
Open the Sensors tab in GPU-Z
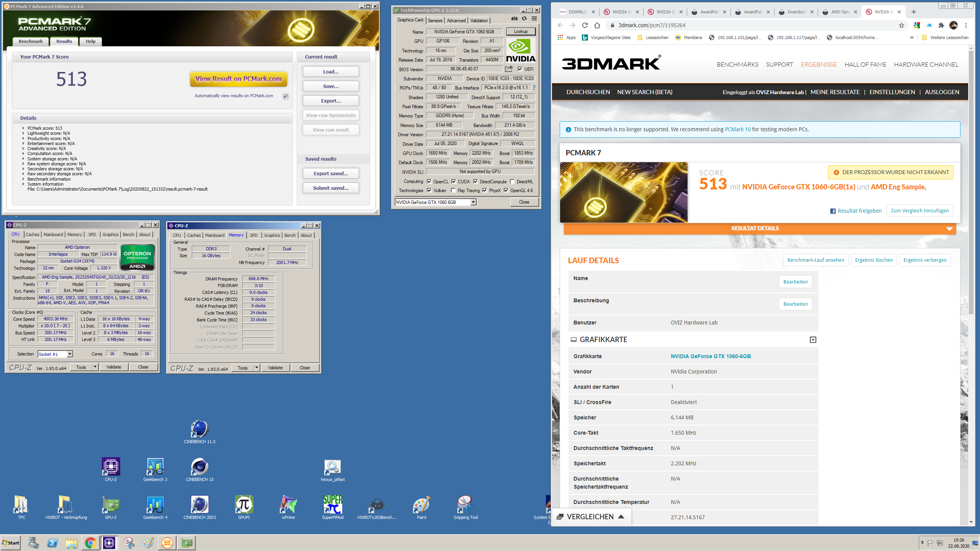(x=435, y=20)
